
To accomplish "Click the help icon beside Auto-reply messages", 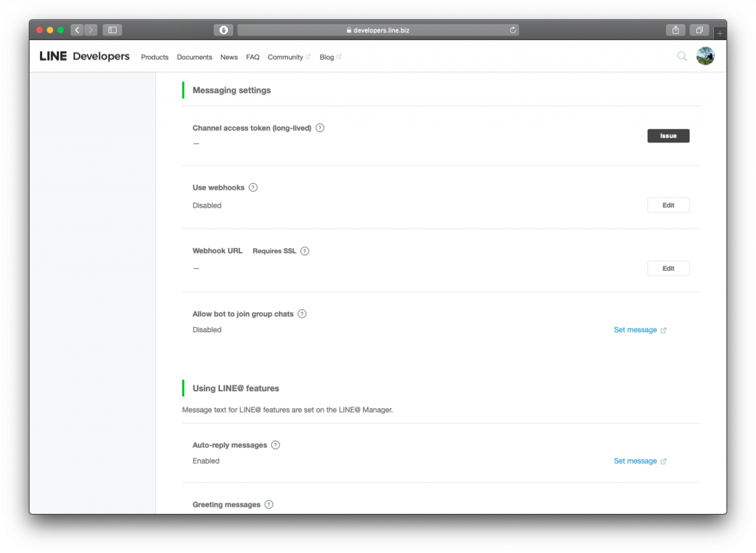I will (275, 445).
